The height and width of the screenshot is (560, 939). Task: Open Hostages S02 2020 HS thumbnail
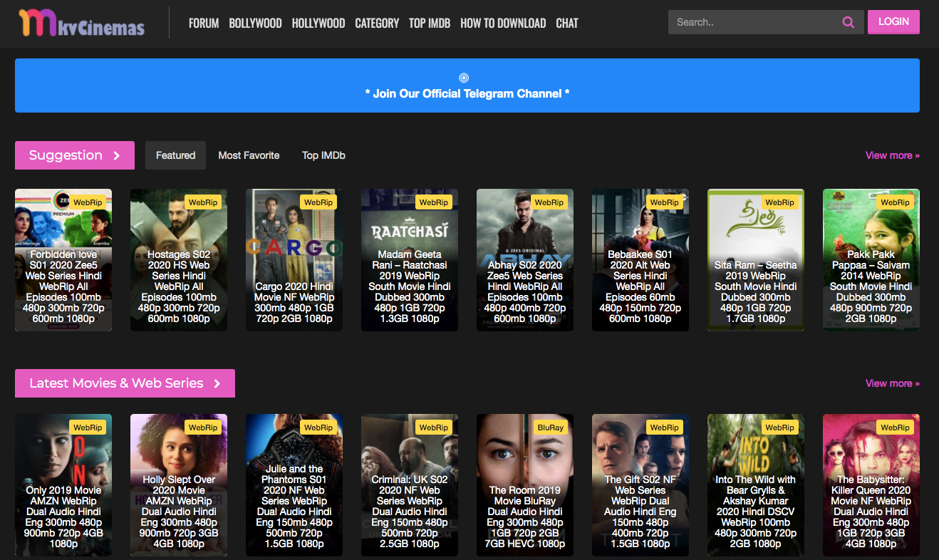(x=179, y=260)
